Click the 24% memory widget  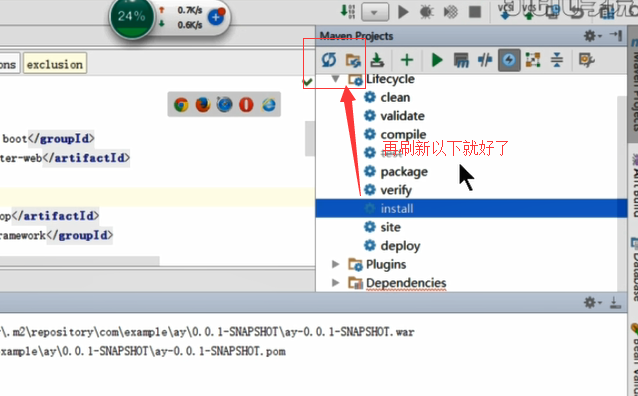tap(131, 16)
